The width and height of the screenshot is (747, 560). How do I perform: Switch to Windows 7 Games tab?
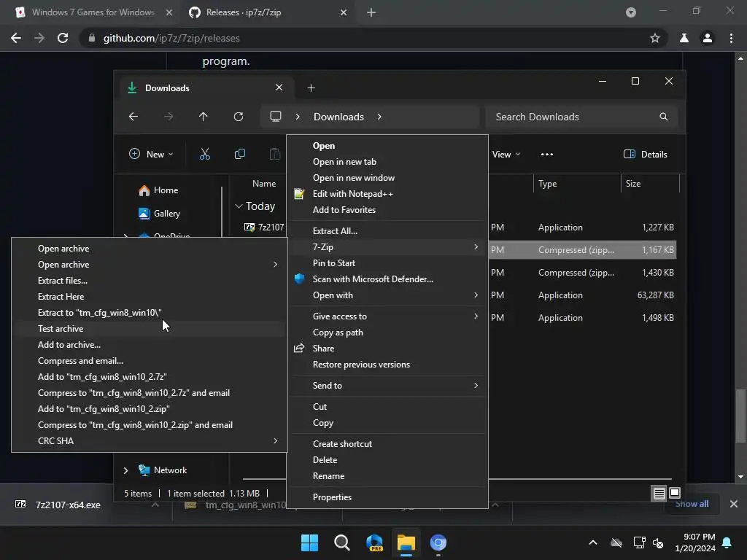tap(93, 12)
